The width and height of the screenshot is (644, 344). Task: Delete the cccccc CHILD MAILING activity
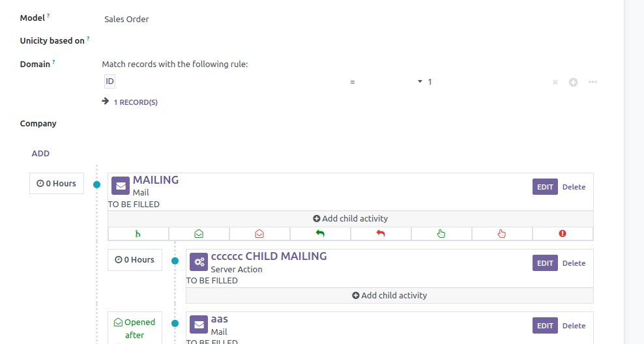tap(574, 263)
